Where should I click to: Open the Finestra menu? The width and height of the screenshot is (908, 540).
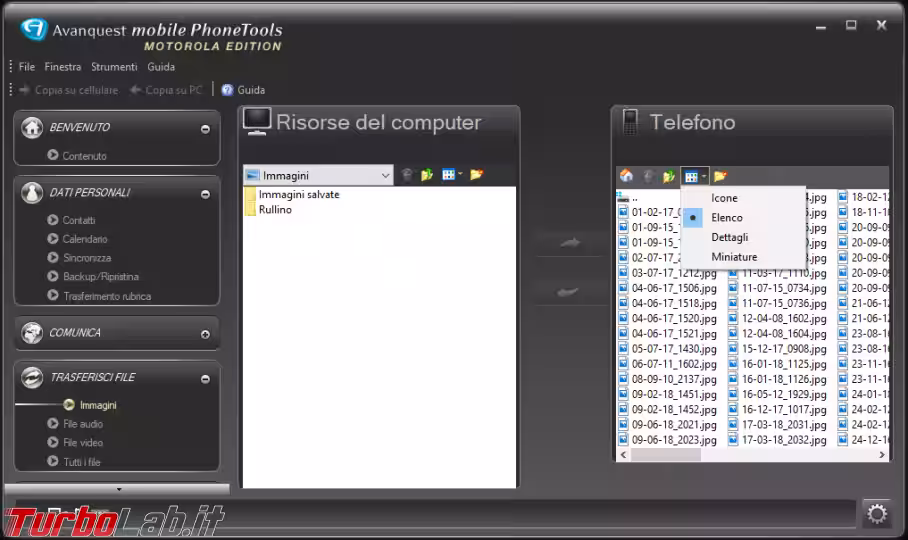coord(63,67)
